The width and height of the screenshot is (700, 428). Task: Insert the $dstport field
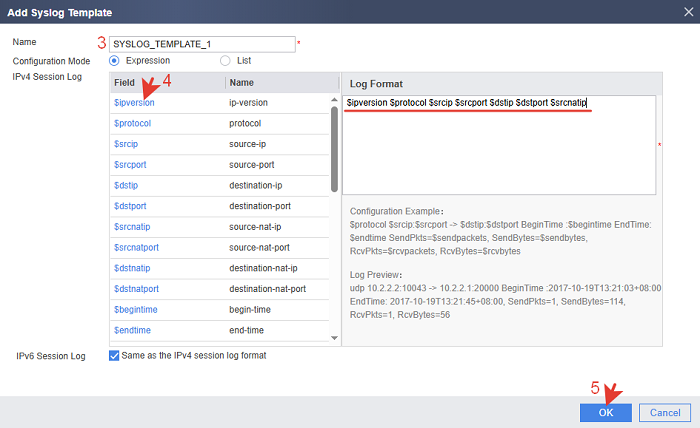[129, 205]
